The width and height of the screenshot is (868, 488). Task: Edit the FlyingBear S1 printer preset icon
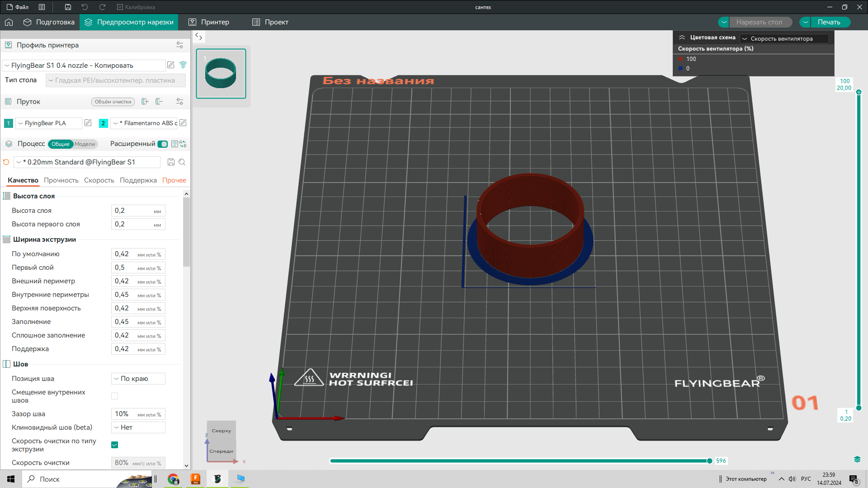pos(171,65)
